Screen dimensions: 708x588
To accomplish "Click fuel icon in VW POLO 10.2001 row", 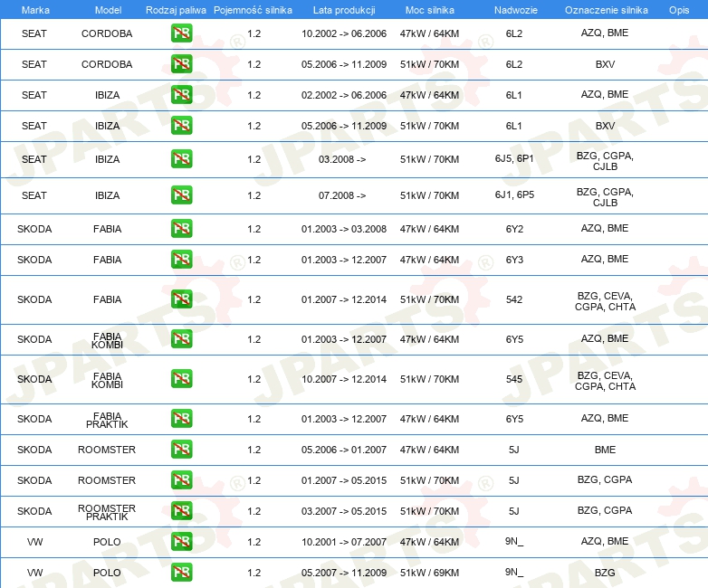I will tap(181, 541).
